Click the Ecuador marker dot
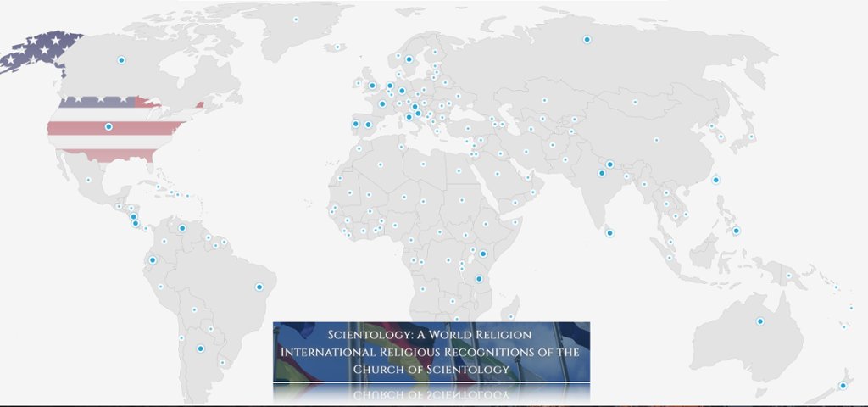The width and height of the screenshot is (868, 407). pyautogui.click(x=153, y=259)
